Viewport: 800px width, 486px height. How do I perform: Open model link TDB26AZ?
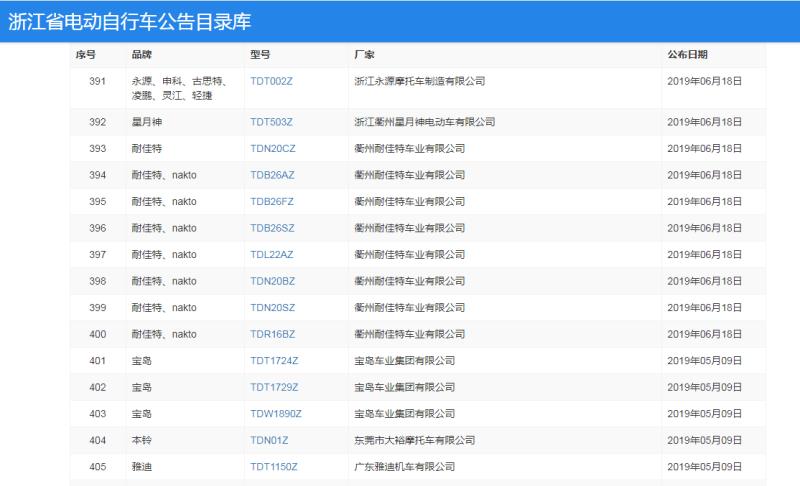tap(272, 175)
